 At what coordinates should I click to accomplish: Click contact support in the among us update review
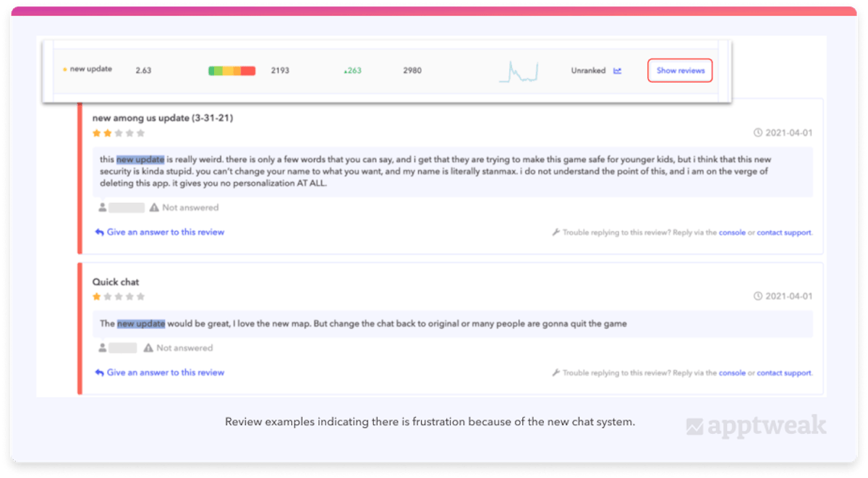[x=784, y=233]
